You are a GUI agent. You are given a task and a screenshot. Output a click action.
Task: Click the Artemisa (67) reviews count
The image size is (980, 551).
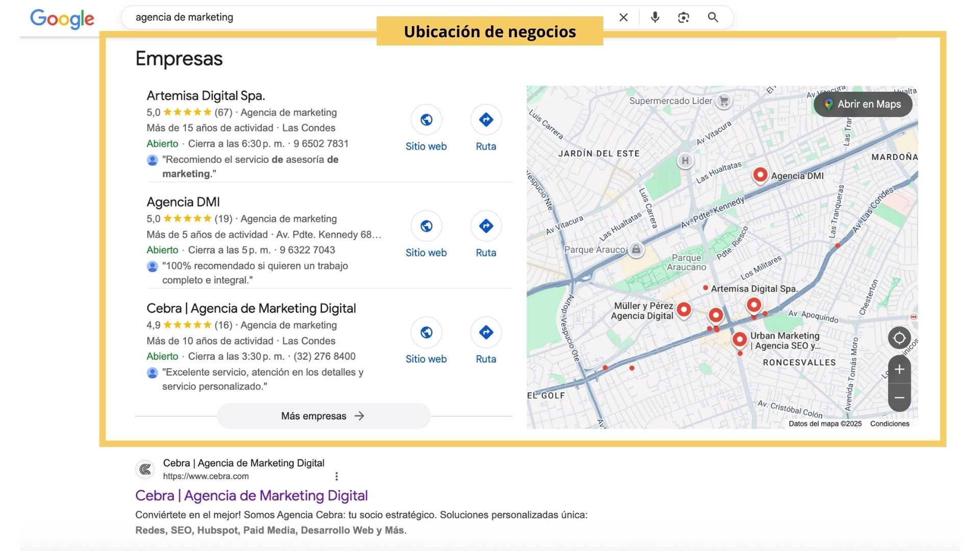[x=223, y=112]
